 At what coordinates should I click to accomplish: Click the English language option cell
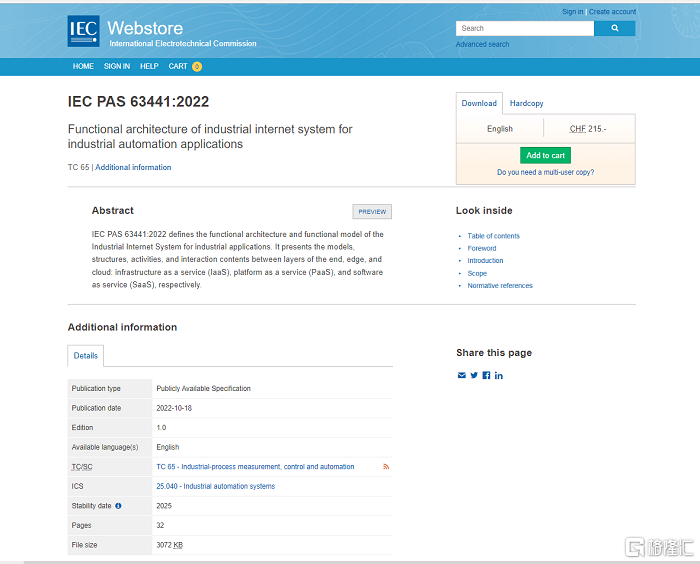point(500,129)
